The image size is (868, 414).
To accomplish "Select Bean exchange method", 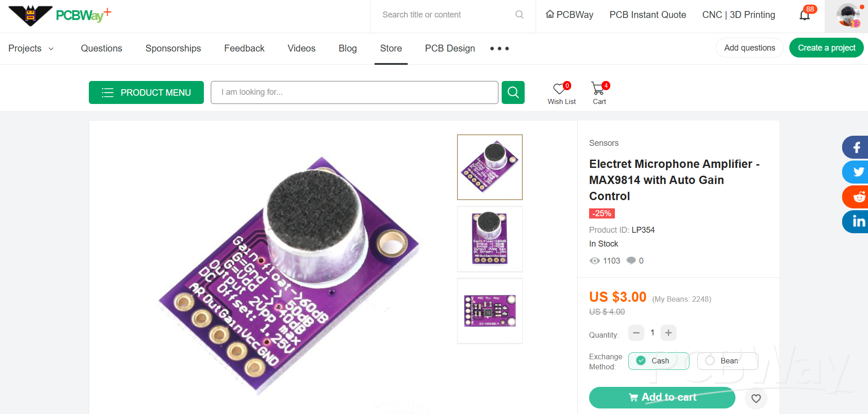I will 728,361.
